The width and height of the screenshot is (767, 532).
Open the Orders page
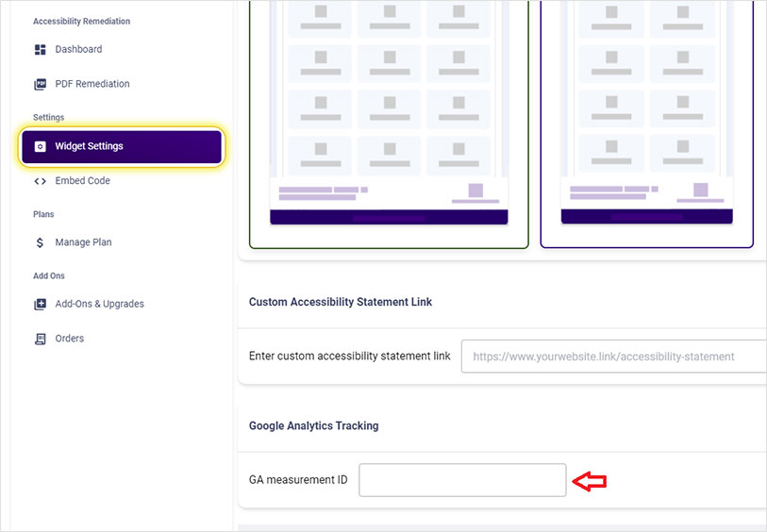[x=70, y=339]
